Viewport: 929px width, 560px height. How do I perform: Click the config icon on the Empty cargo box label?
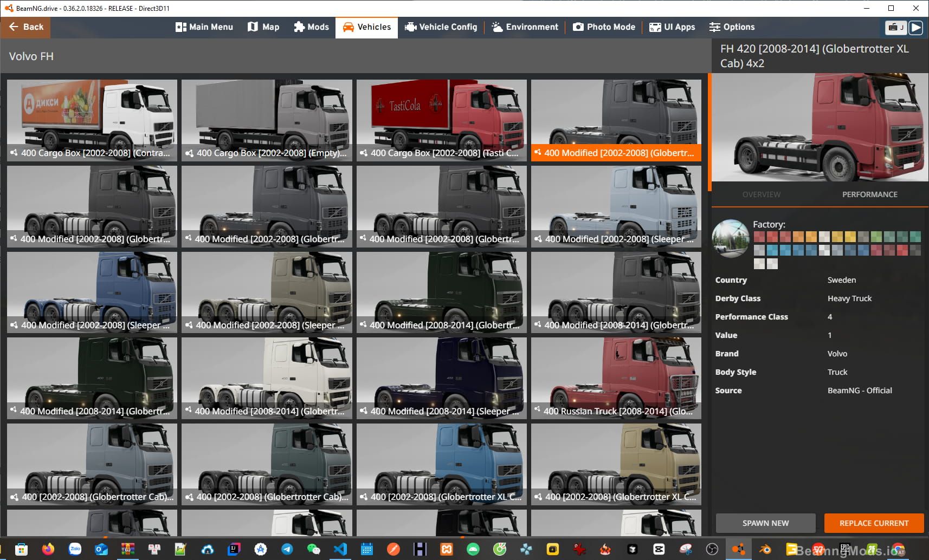189,153
